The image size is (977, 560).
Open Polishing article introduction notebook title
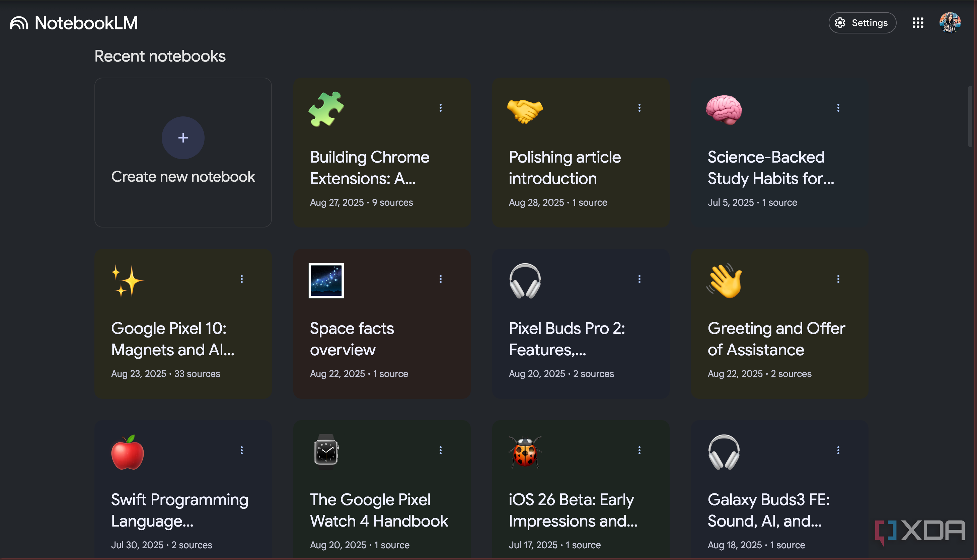[564, 168]
